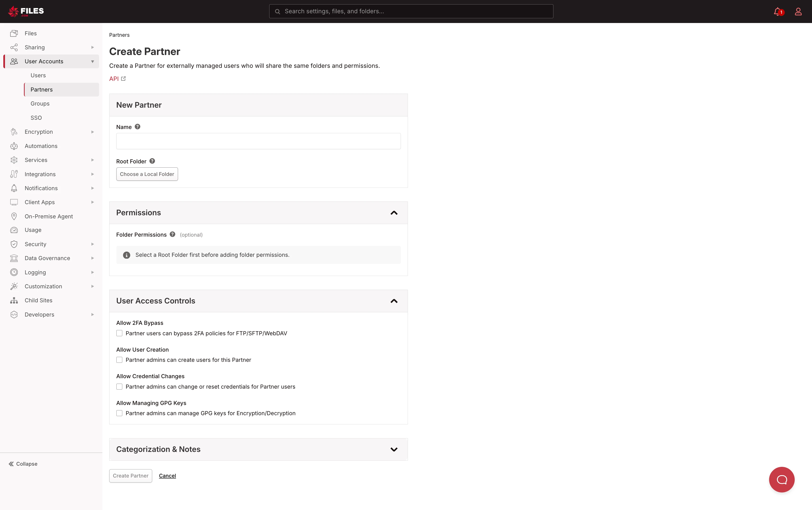812x510 pixels.
Task: Click the Partners breadcrumb
Action: (x=119, y=35)
